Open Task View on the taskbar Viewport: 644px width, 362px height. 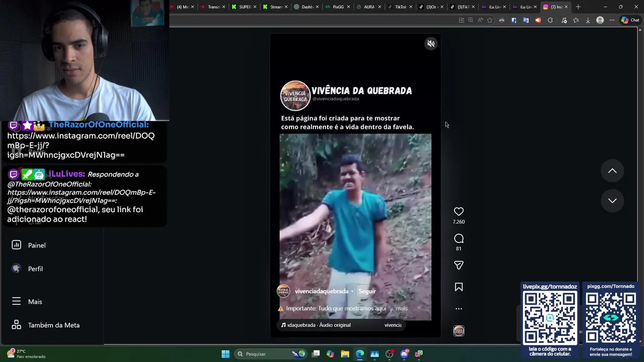(315, 354)
